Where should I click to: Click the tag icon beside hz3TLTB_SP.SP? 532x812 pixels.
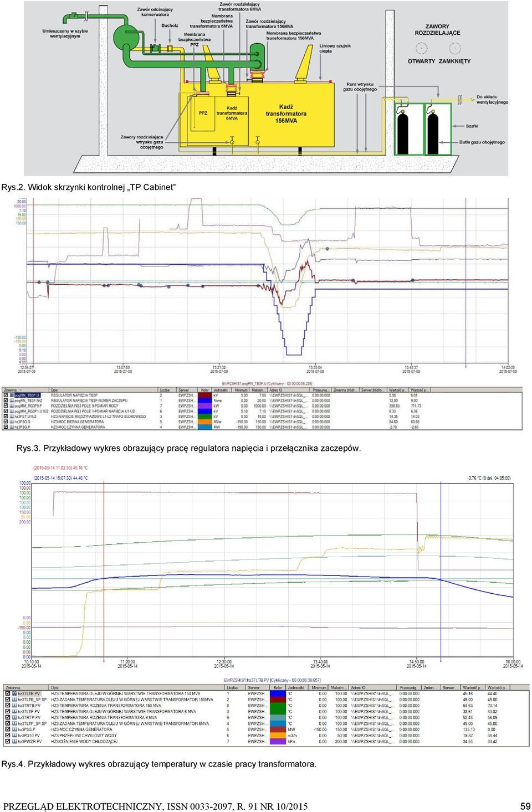pyautogui.click(x=14, y=700)
